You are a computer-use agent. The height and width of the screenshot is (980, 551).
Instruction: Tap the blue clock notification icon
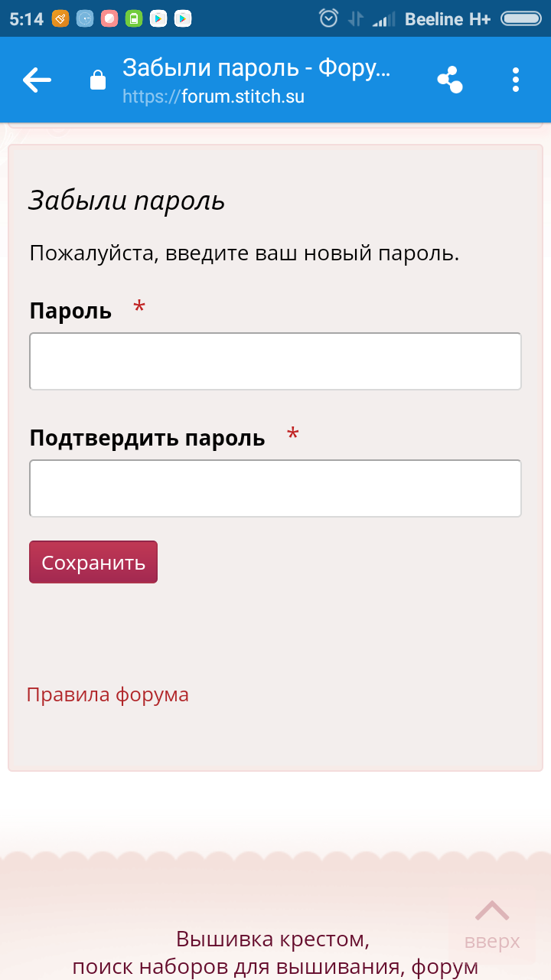tap(85, 18)
